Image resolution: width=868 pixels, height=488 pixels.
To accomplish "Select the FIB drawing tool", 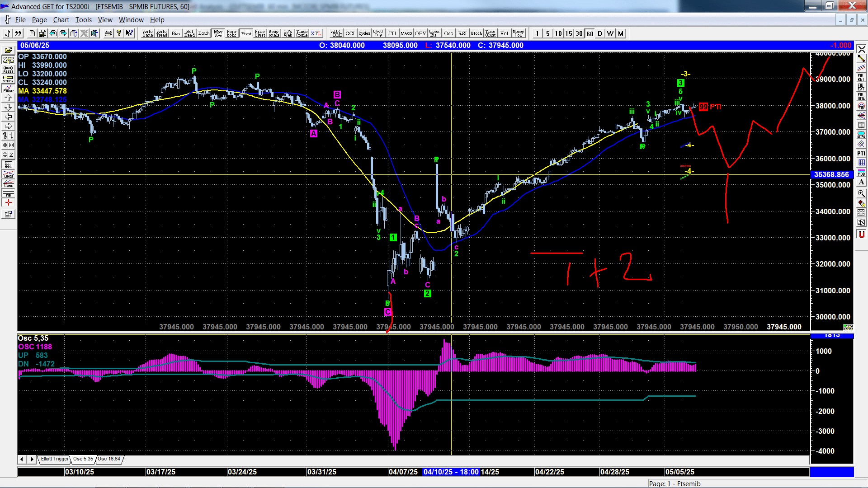I will (8, 193).
